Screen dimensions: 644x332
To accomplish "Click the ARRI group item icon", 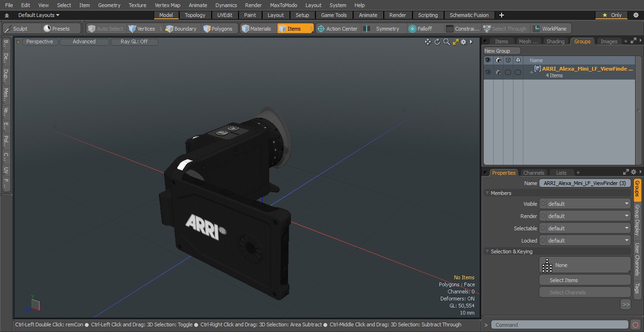I will [x=537, y=69].
